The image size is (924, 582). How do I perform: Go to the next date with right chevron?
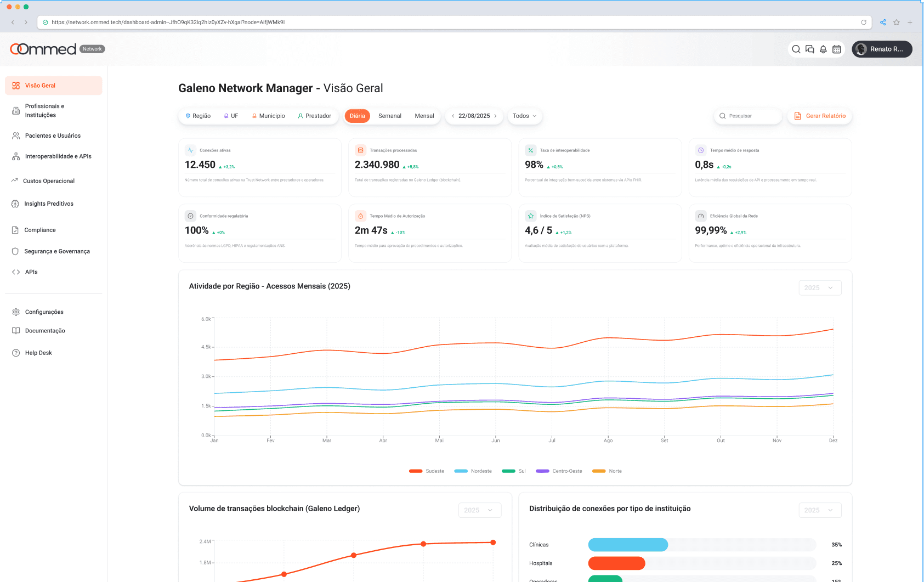(495, 116)
